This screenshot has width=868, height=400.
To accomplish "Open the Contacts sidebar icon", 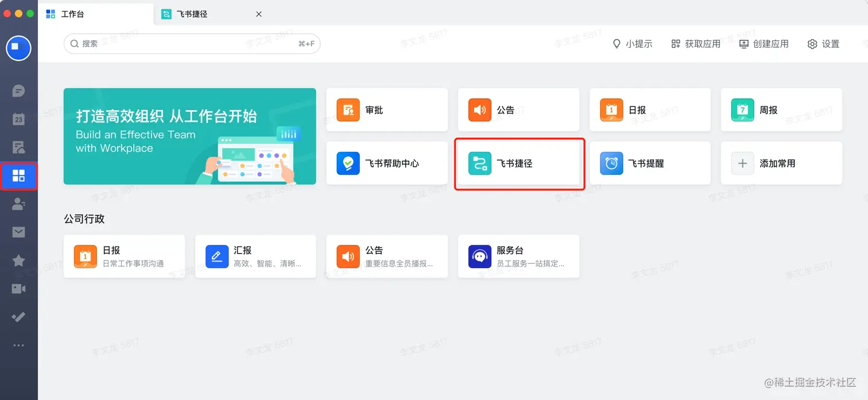I will 18,203.
